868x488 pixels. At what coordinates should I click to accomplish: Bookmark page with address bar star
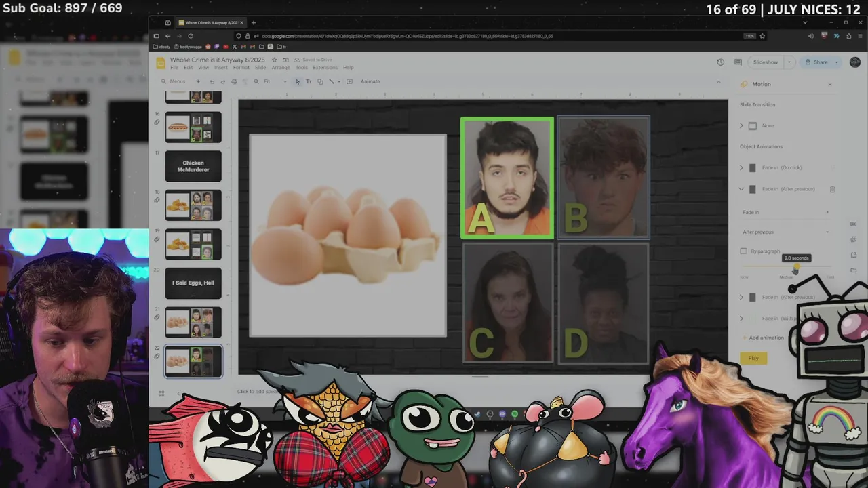coord(762,36)
